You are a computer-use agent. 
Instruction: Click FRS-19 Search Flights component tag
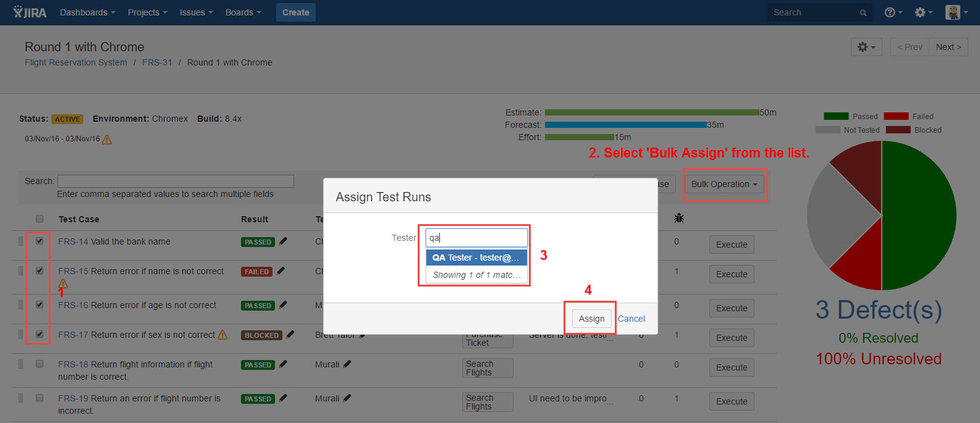click(x=488, y=402)
